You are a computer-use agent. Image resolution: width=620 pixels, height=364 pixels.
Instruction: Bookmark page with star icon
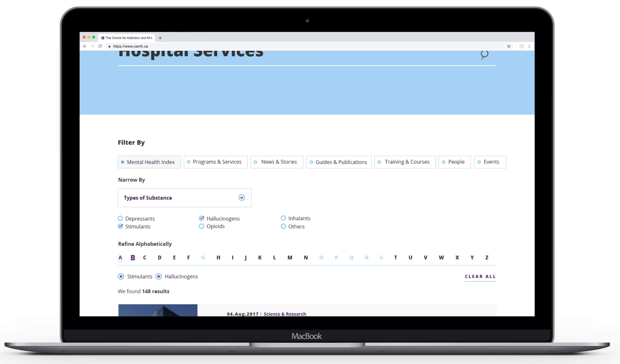pos(509,46)
